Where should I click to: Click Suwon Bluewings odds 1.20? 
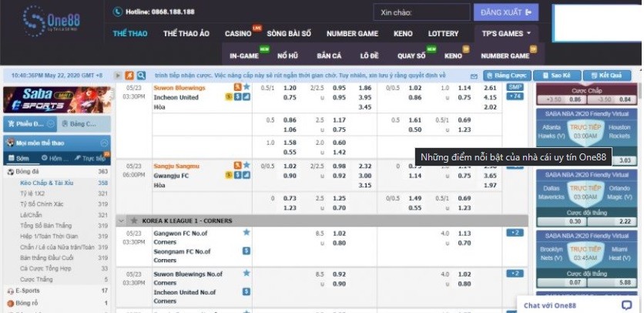[290, 88]
